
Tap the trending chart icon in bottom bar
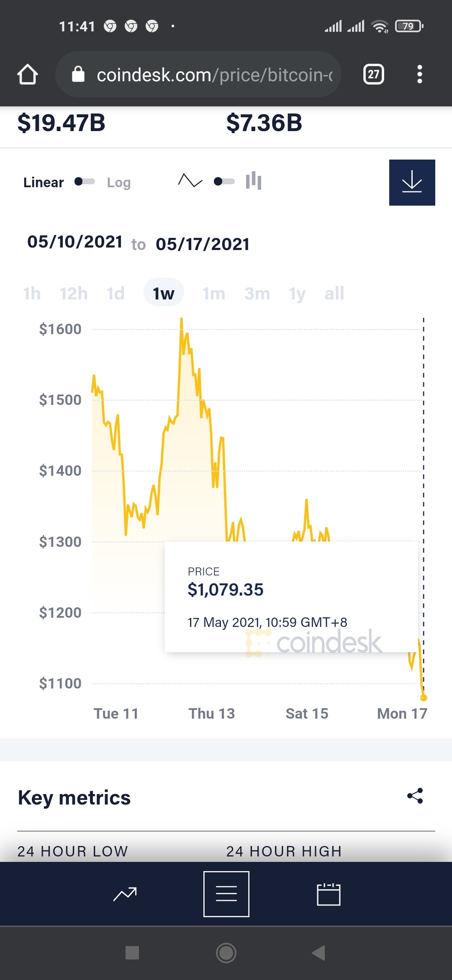point(125,894)
